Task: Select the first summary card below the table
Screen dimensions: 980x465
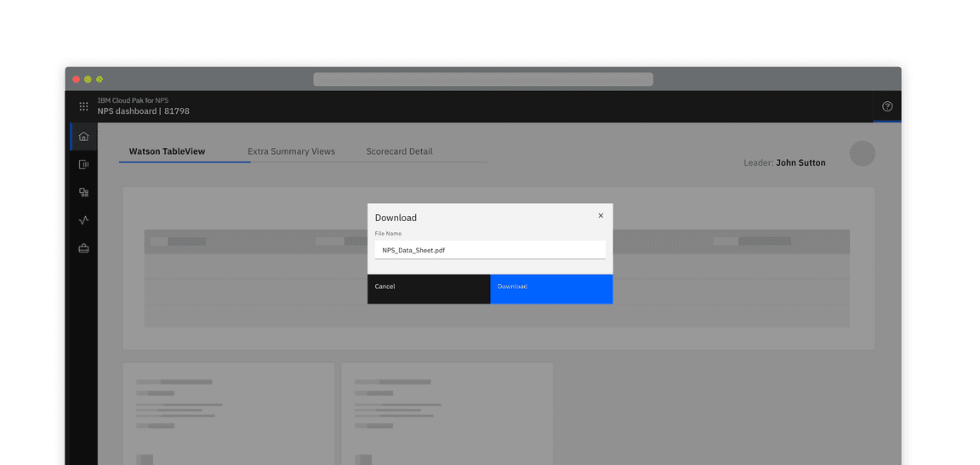Action: pos(228,413)
